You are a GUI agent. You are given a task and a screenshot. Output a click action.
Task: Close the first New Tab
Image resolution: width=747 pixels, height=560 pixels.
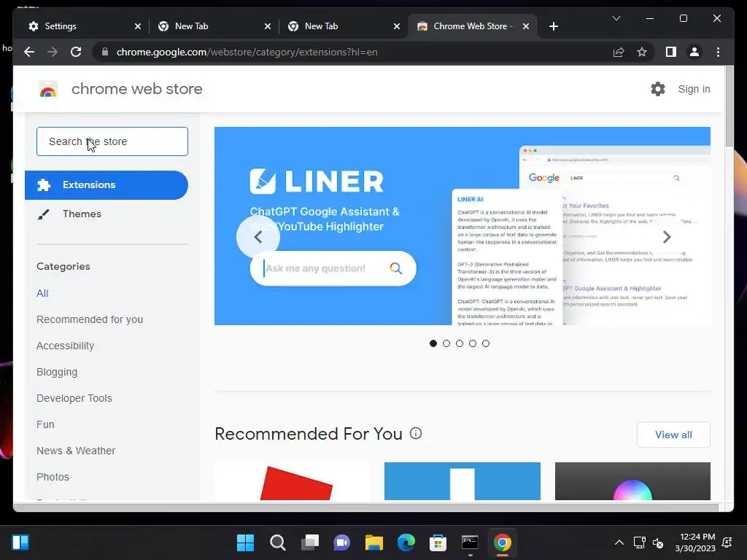tap(268, 26)
